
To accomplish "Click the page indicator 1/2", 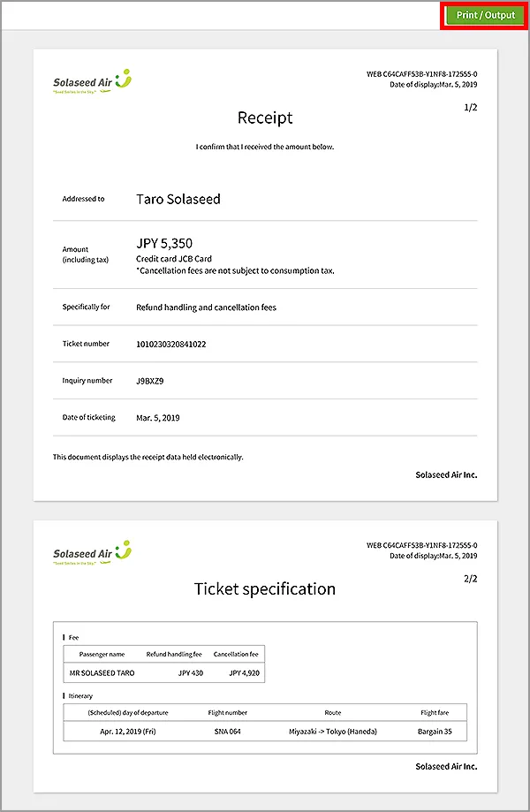I will (x=471, y=107).
